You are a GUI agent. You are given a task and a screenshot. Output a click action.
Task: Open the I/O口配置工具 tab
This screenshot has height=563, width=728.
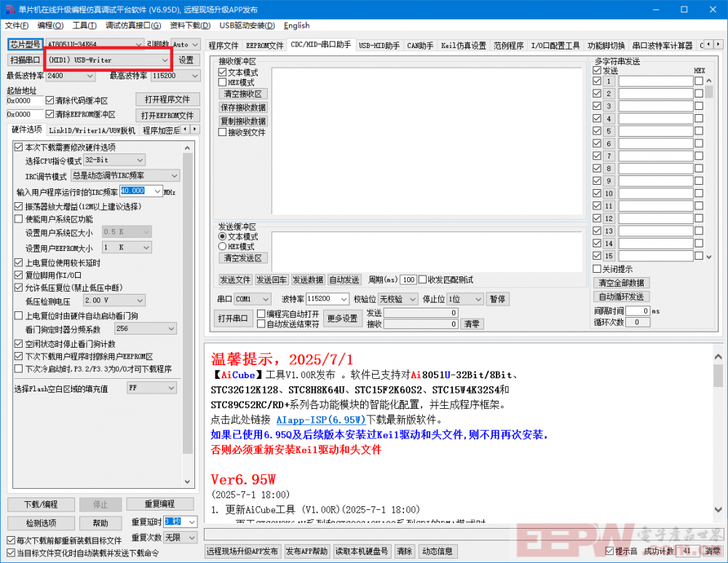(555, 45)
